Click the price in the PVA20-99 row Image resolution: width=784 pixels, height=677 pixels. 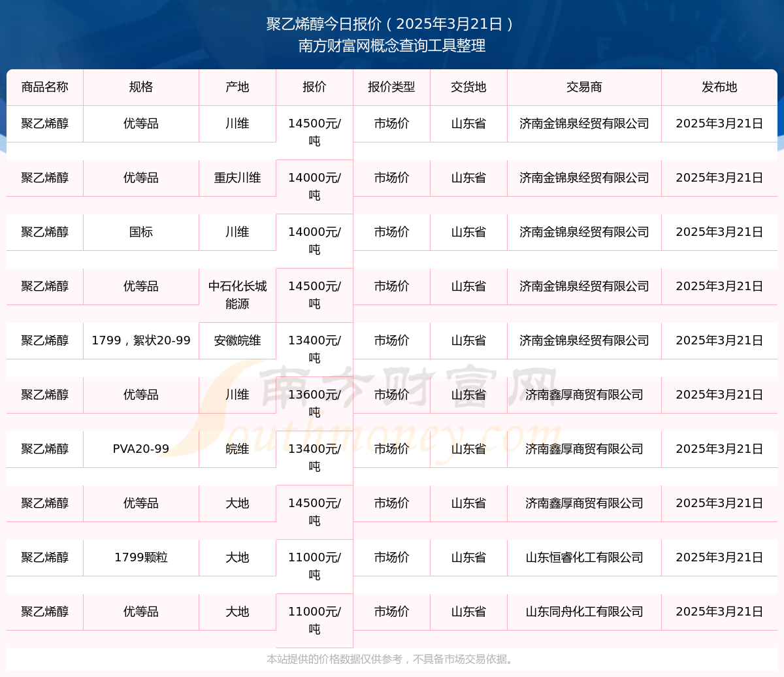coord(314,457)
